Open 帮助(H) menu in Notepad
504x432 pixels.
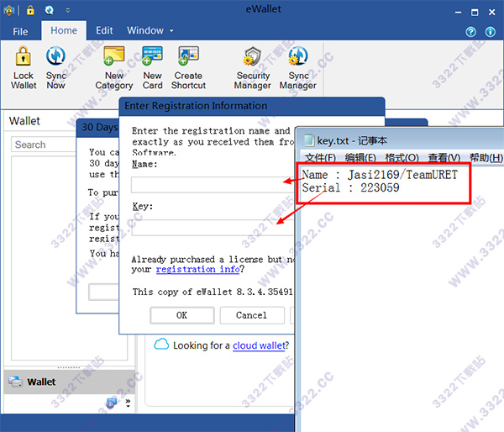pyautogui.click(x=486, y=158)
